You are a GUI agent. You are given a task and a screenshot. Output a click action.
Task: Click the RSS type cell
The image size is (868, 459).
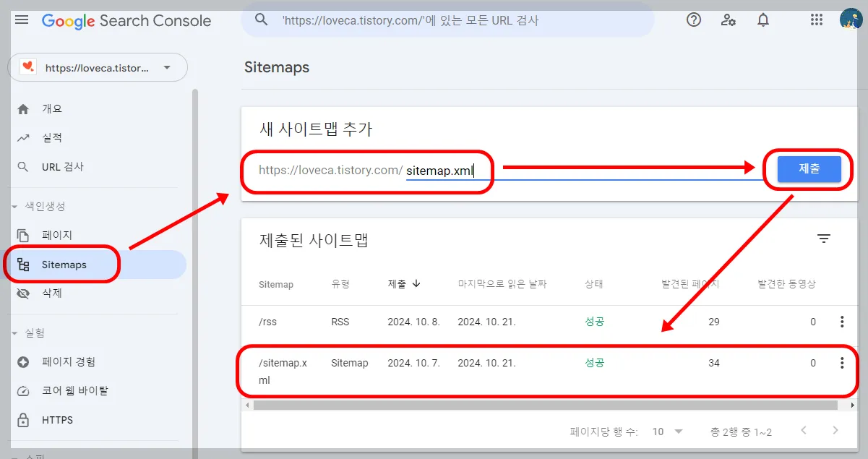pos(340,322)
